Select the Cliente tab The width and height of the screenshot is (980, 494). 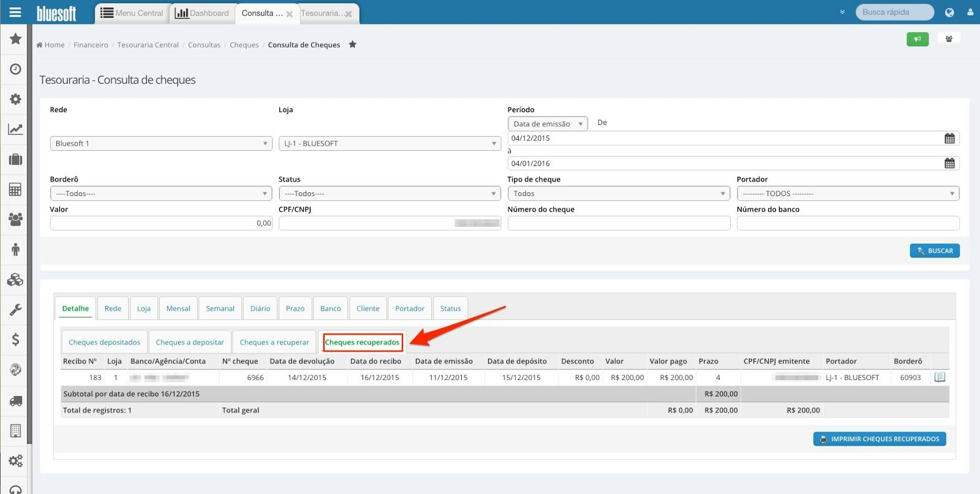click(x=368, y=308)
